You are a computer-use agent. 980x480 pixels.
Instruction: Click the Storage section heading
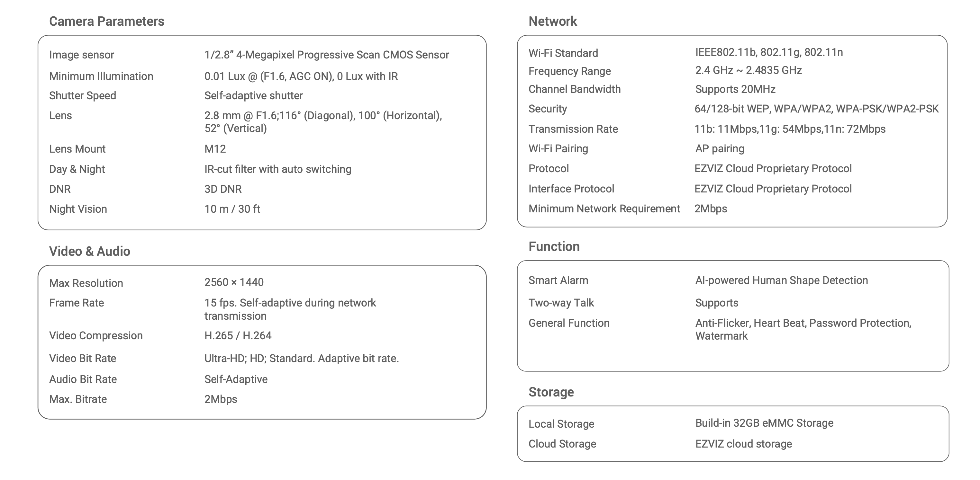click(x=551, y=392)
